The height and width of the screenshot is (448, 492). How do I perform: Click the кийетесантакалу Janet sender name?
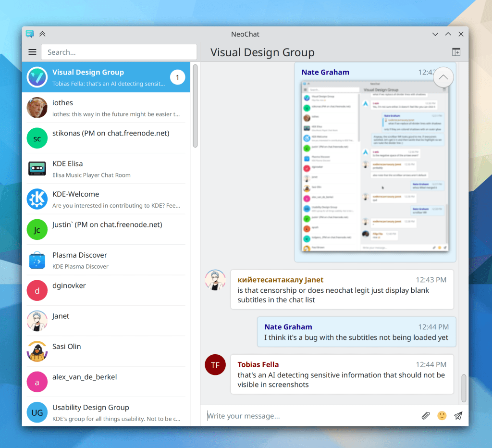pyautogui.click(x=281, y=280)
